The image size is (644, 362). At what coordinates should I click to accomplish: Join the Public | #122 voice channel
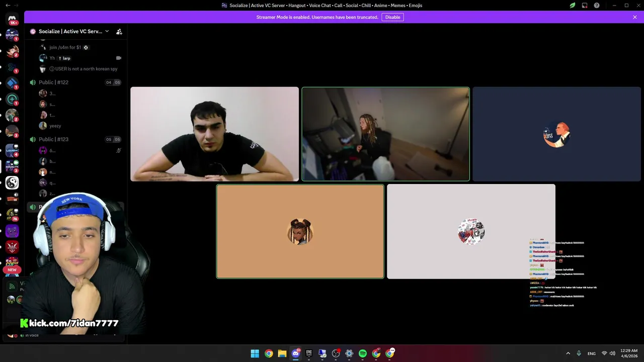[x=75, y=82]
